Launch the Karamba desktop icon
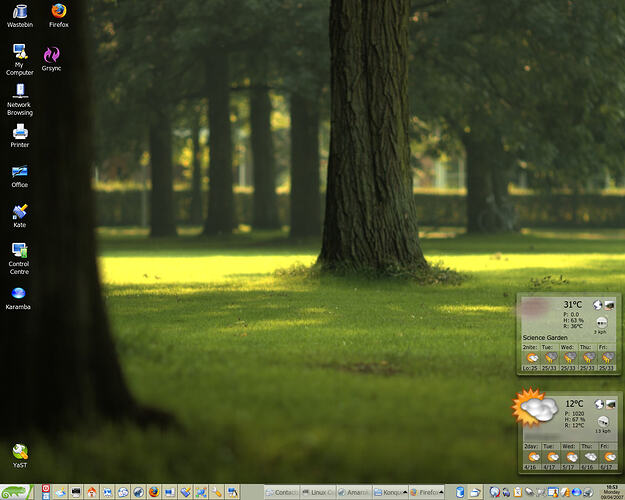 tap(18, 298)
